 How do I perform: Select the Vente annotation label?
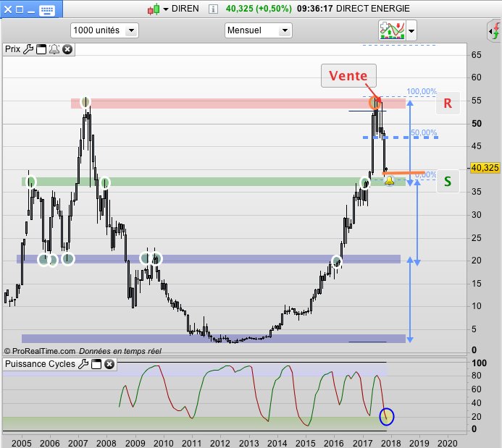tap(348, 76)
